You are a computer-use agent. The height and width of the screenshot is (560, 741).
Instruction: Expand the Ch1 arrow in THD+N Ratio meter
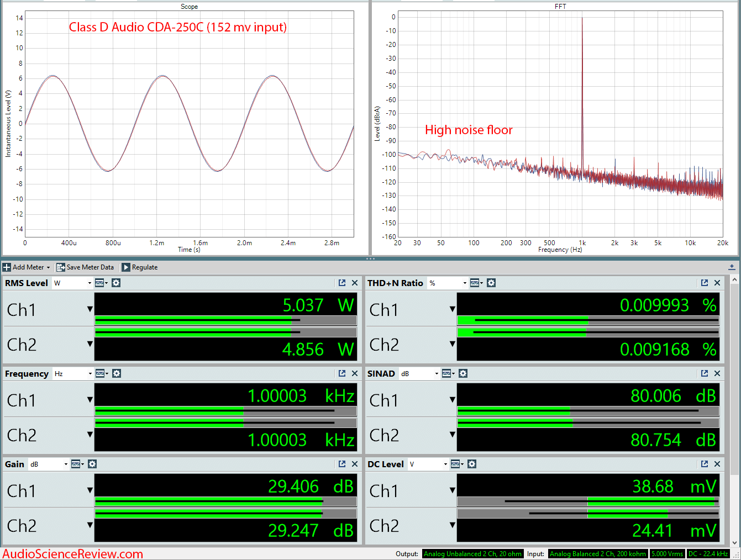(452, 309)
